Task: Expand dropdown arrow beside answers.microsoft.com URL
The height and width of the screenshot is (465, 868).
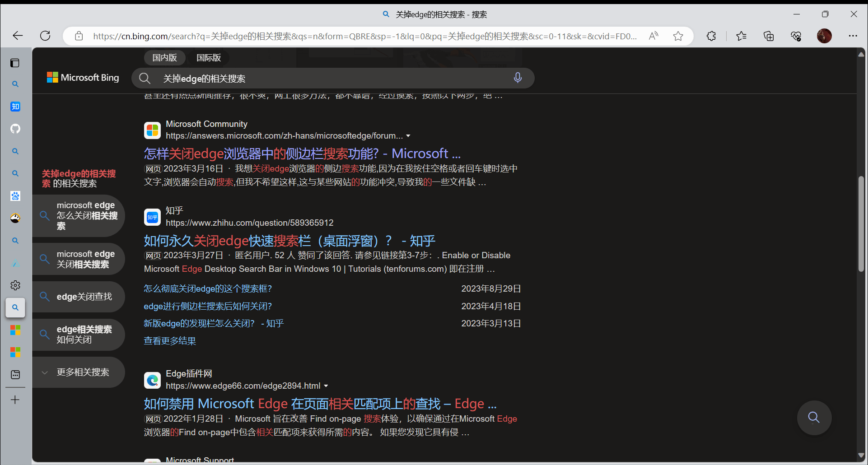Action: 408,136
